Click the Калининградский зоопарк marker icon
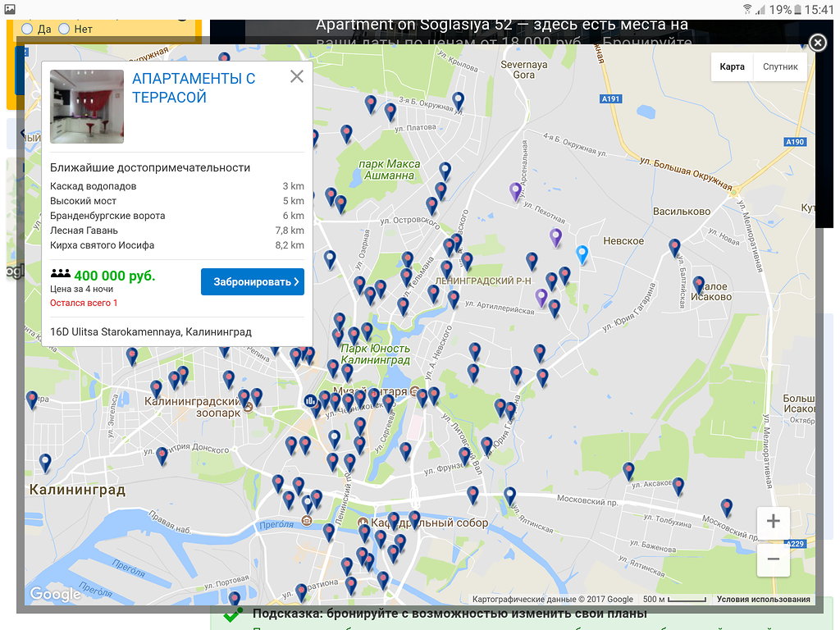The width and height of the screenshot is (840, 630). [248, 408]
